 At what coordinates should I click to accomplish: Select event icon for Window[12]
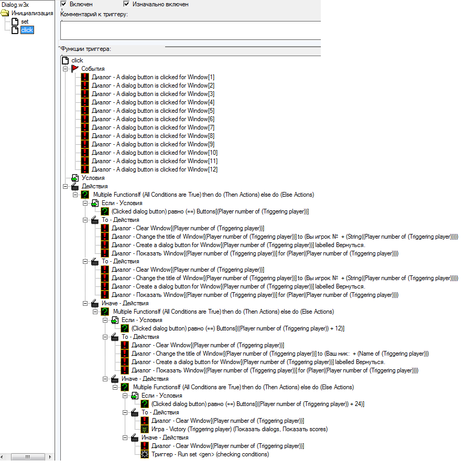[85, 169]
